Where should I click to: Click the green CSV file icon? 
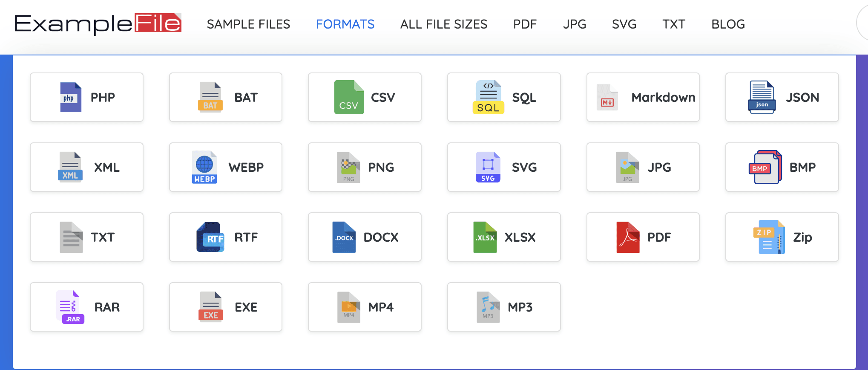[349, 97]
